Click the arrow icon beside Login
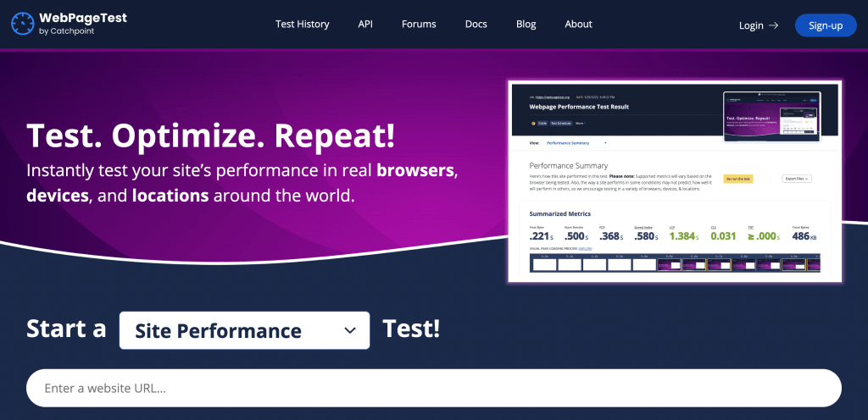Viewport: 868px width, 420px height. (773, 25)
